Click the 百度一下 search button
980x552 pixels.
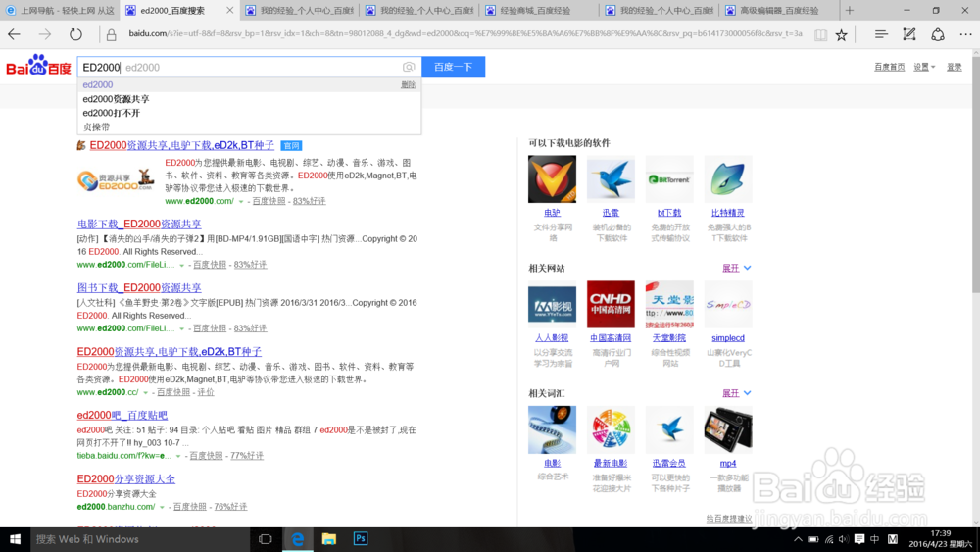(453, 67)
